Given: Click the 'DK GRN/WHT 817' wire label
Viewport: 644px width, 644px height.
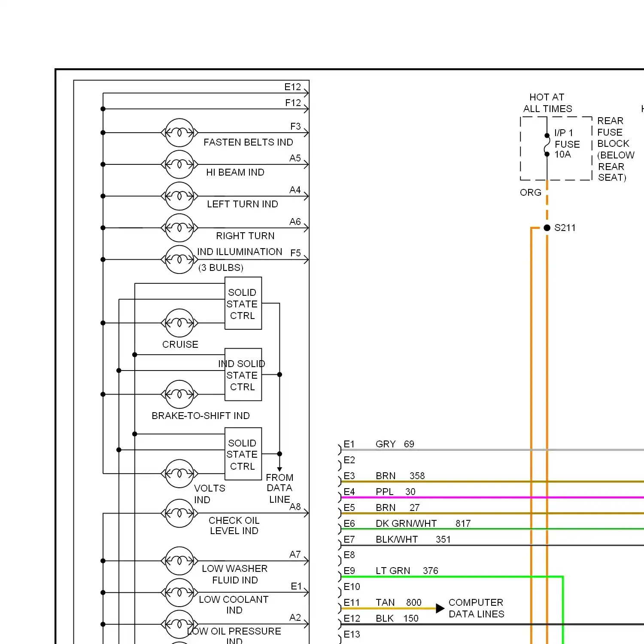Looking at the screenshot, I should [423, 523].
